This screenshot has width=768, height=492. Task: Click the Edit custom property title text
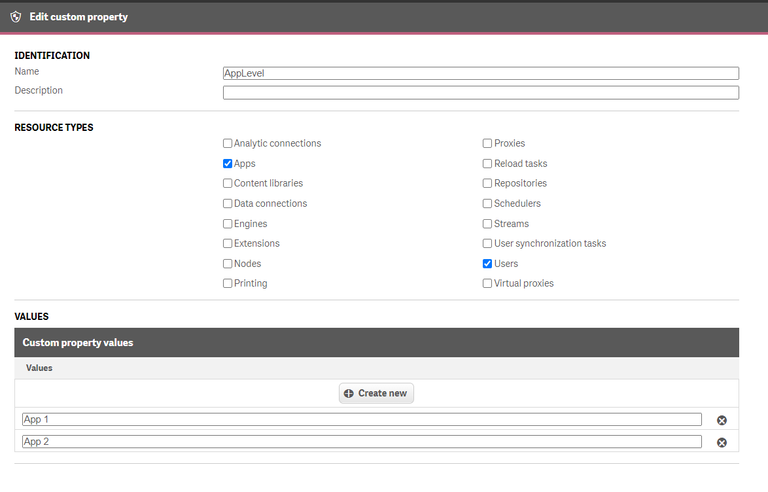click(78, 17)
